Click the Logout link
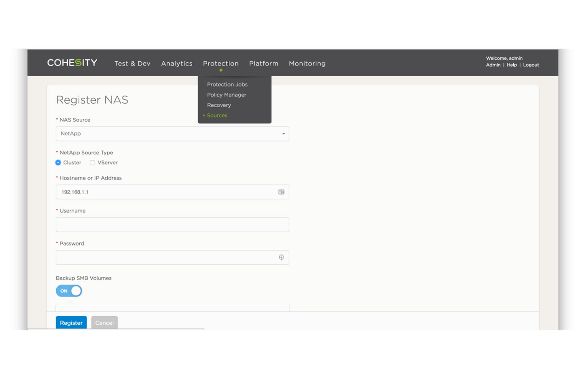Viewport: 588px width, 383px height. (531, 65)
